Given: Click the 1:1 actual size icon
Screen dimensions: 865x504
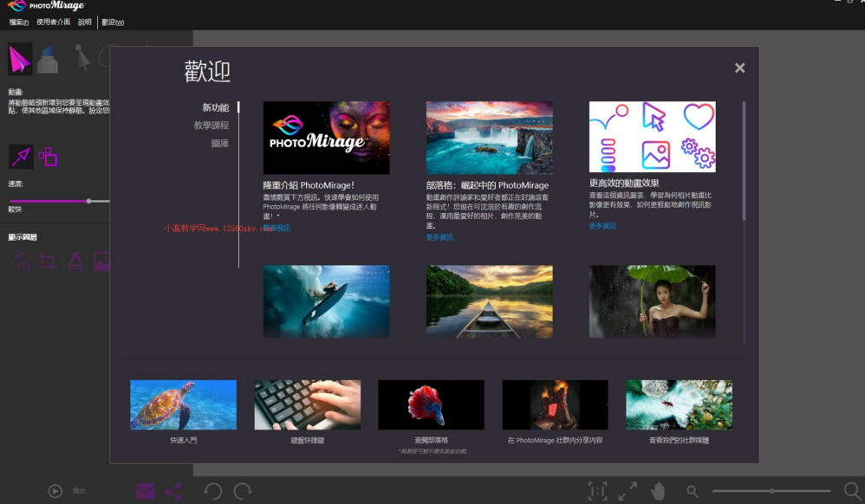Looking at the screenshot, I should (597, 491).
